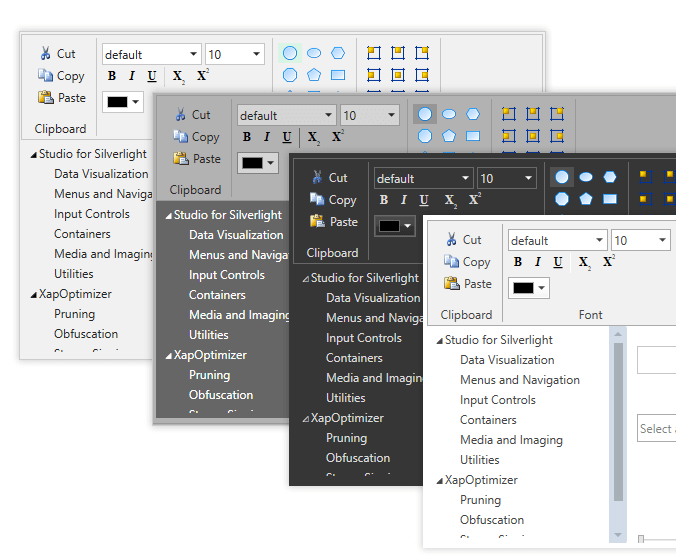Click Cut in back light window
This screenshot has height=560, width=676.
point(58,53)
